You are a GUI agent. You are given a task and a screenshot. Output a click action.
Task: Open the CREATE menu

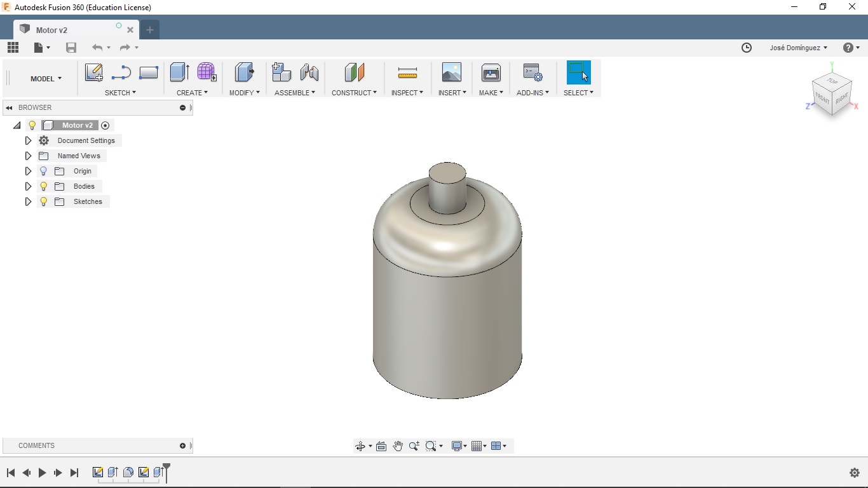coord(192,93)
